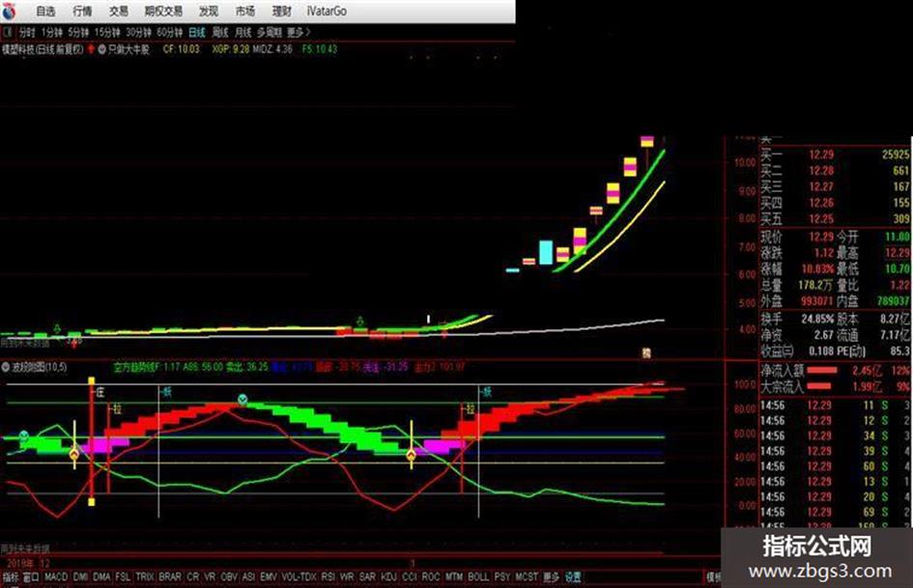
Task: Switch to the 1分钟 chart period
Action: point(52,32)
